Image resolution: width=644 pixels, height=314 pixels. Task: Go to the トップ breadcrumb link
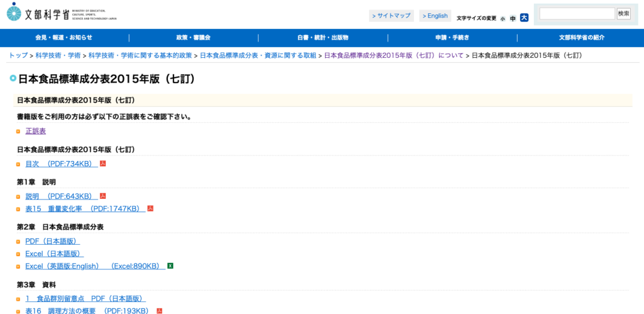(x=18, y=55)
